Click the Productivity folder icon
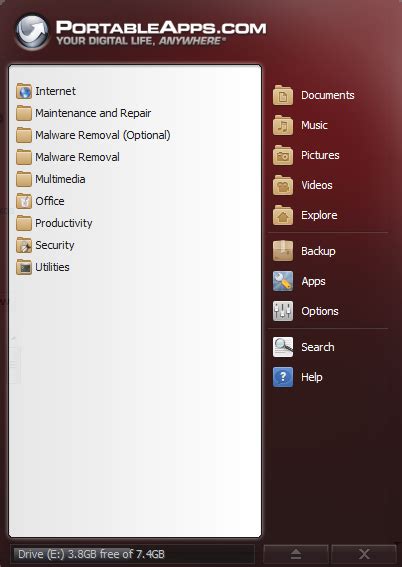 pyautogui.click(x=24, y=223)
